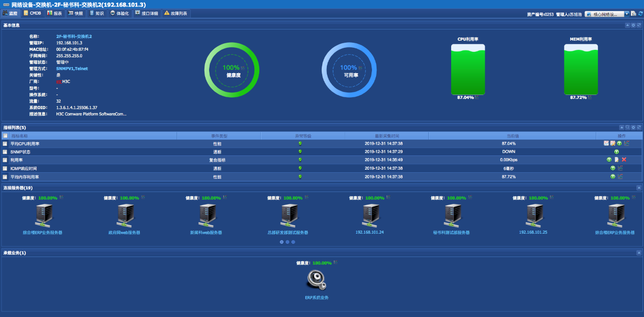Collapse the 承载业务 panel
The width and height of the screenshot is (644, 317).
pyautogui.click(x=639, y=252)
